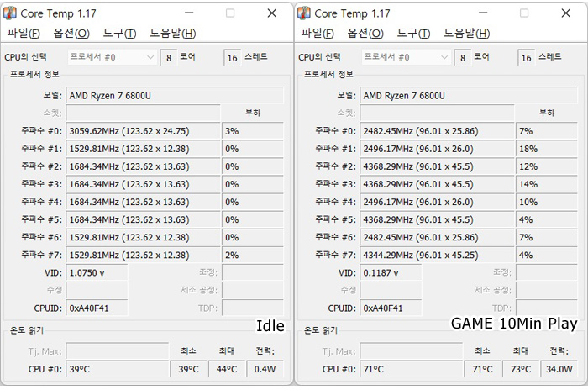The height and width of the screenshot is (390, 588).
Task: Click CPUID 0xA40F41 in Game window
Action: [391, 308]
